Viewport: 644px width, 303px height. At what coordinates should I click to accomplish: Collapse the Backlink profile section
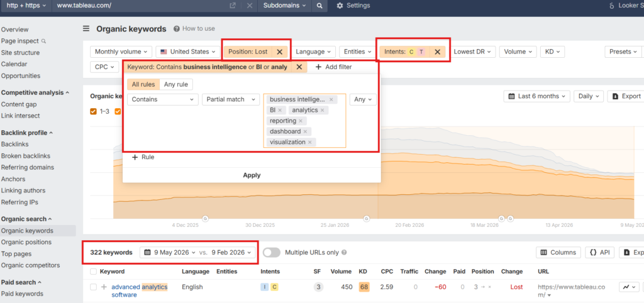(x=26, y=133)
